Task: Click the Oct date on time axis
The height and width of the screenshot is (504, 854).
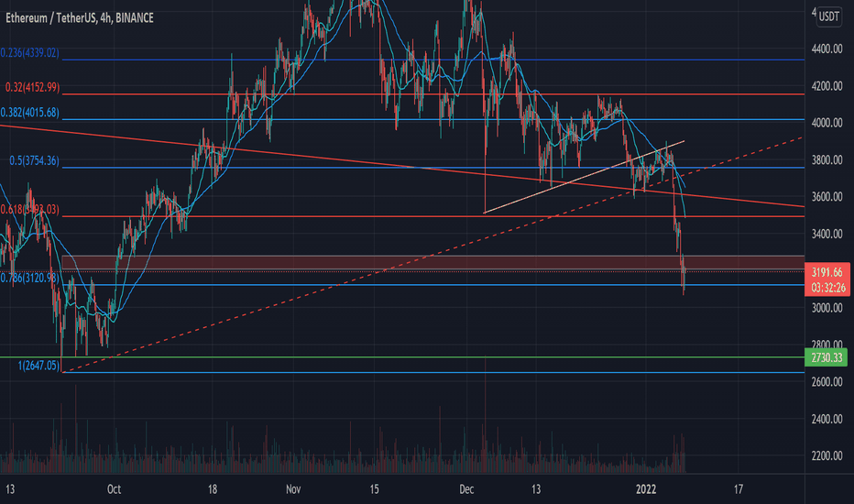Action: [x=114, y=489]
